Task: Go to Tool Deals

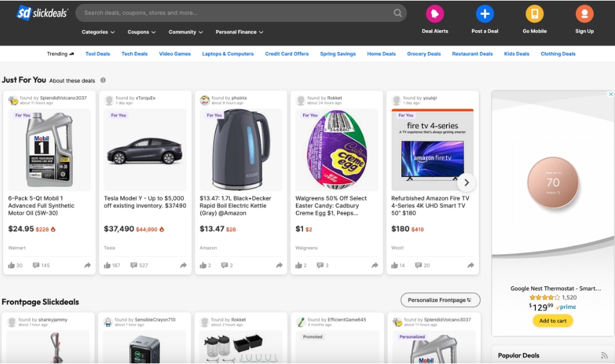Action: pyautogui.click(x=98, y=54)
